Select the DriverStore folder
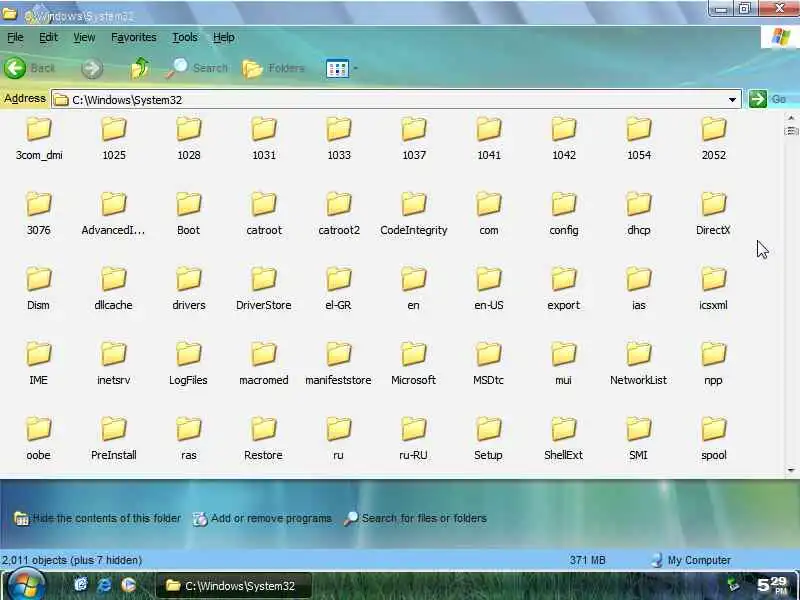The width and height of the screenshot is (800, 600). point(264,288)
